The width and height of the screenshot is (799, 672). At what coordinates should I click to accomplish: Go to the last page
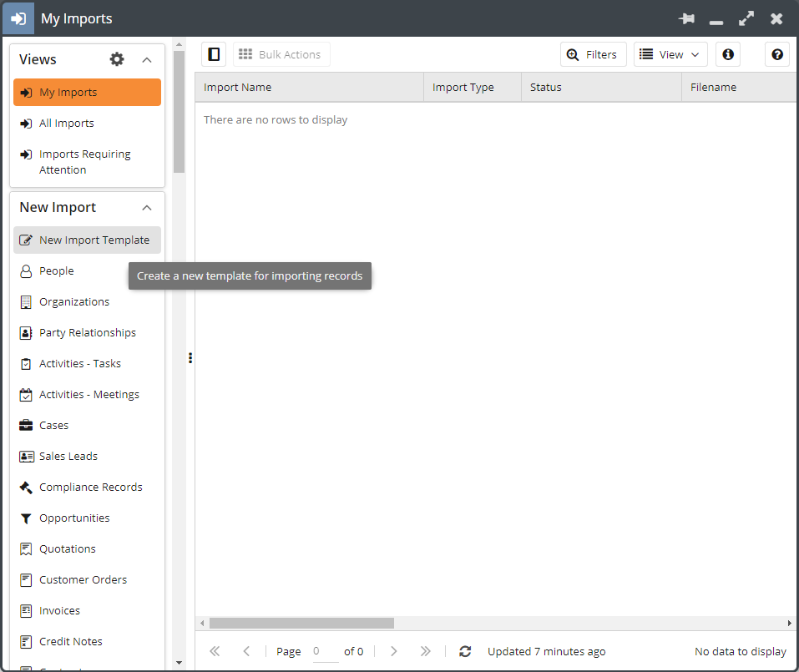click(425, 651)
